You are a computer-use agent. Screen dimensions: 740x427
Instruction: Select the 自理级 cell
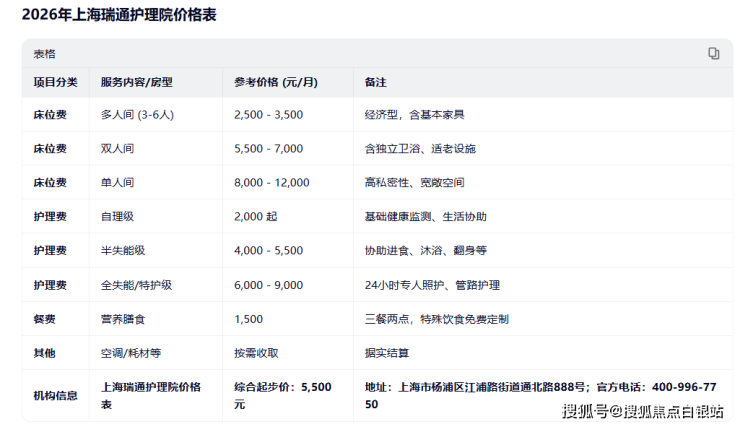(117, 217)
